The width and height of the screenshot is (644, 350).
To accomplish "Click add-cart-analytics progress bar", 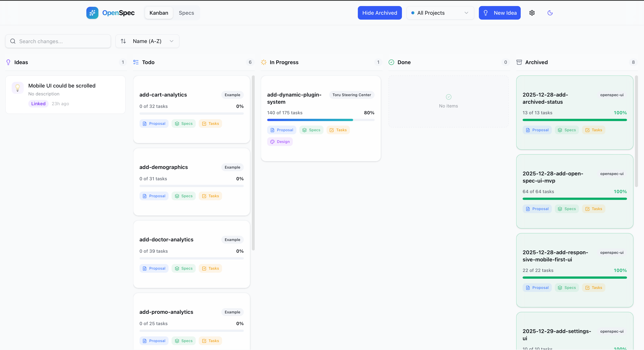I will coord(192,114).
